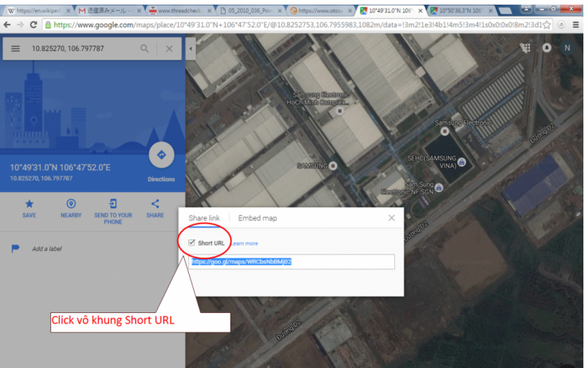Close the Gmail tab
The height and width of the screenshot is (368, 588).
click(139, 11)
